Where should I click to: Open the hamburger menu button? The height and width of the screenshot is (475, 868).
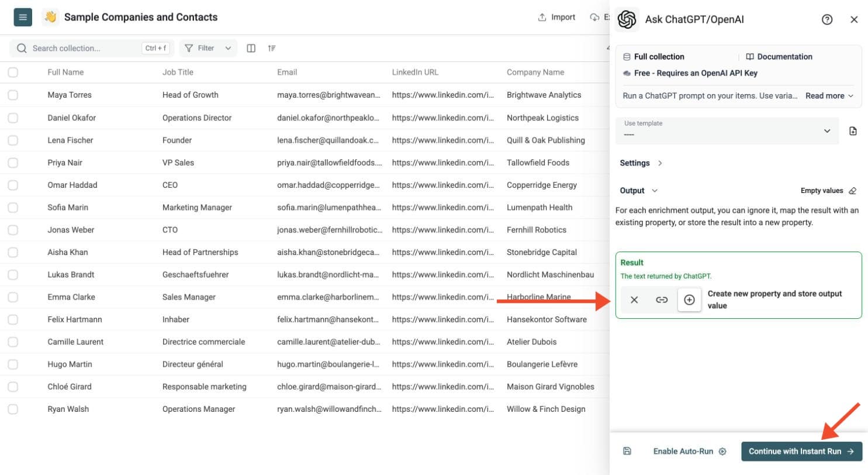point(23,17)
